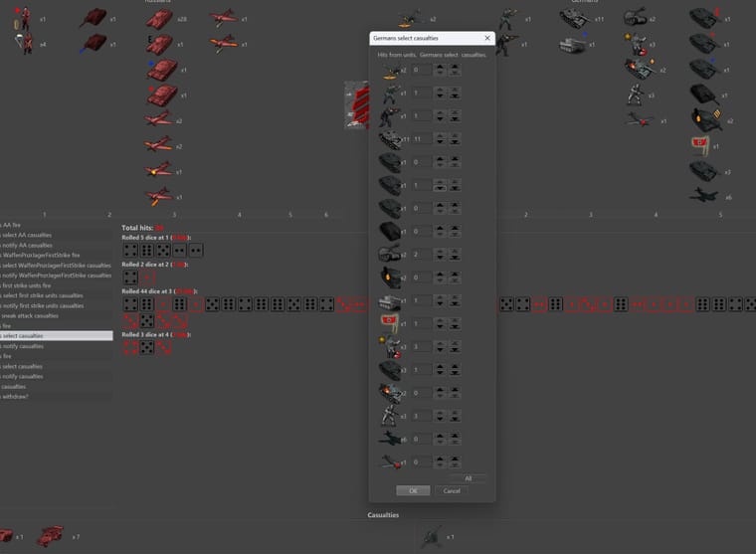
Task: Click the 'Total hits' label
Action: click(x=137, y=228)
